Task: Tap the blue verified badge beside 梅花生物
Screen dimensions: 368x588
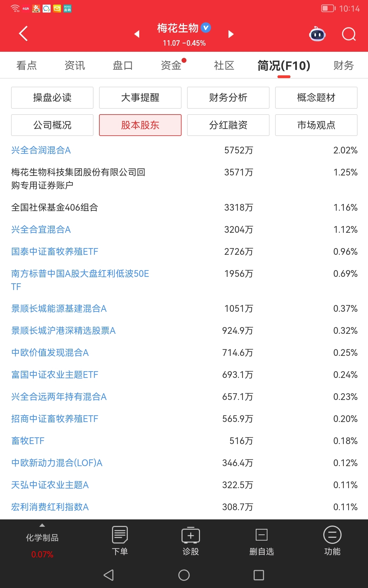Action: click(206, 28)
